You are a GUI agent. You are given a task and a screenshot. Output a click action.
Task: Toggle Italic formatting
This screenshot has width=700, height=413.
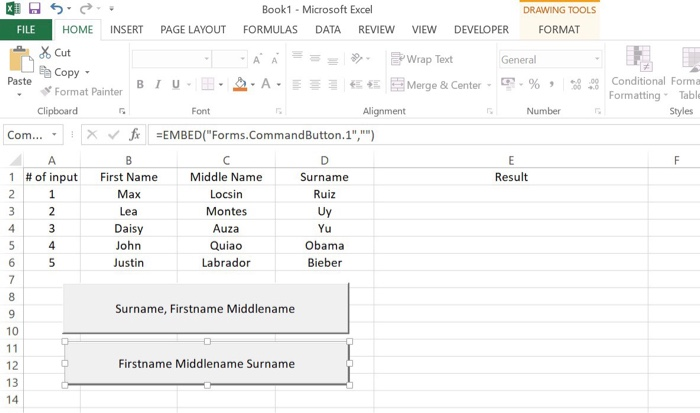[x=158, y=84]
